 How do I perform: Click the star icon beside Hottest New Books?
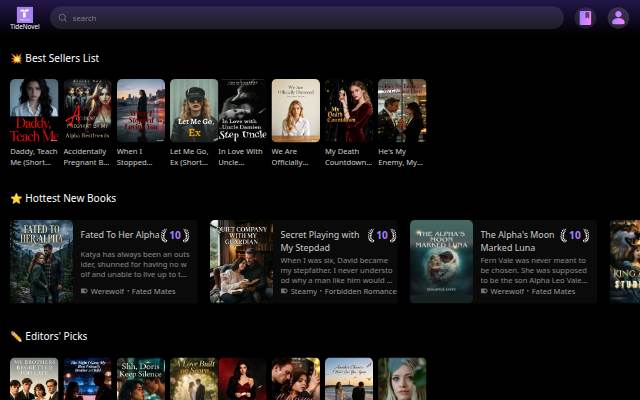tap(16, 199)
